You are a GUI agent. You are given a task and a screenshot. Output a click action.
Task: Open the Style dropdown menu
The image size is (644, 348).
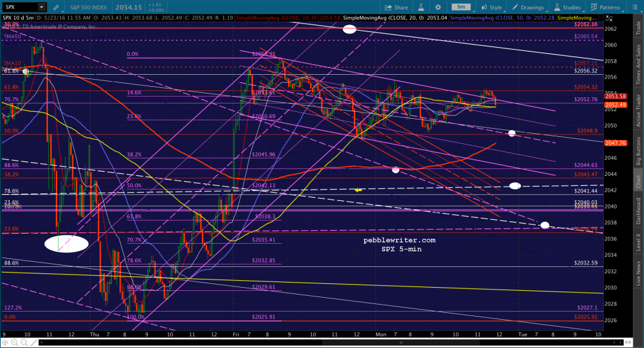tap(492, 8)
